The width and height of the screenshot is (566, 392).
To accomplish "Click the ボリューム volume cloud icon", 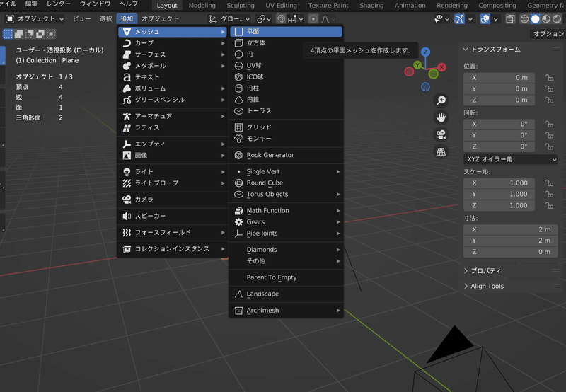I will (127, 88).
